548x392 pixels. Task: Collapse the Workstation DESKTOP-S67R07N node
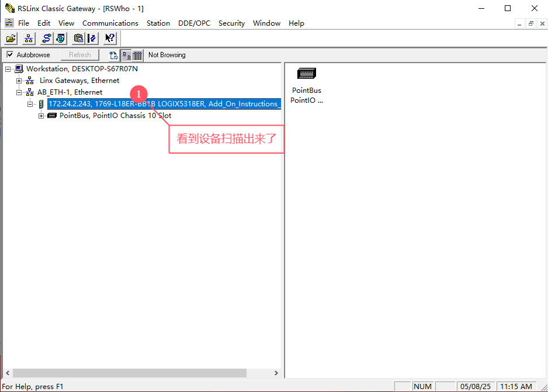coord(8,69)
